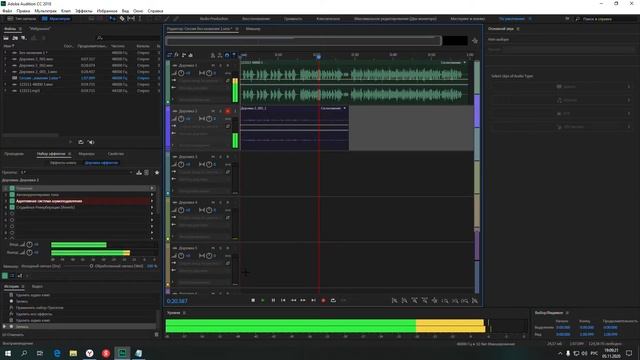Mute Дорожка 4 track
The image size is (640, 360).
coord(213,202)
